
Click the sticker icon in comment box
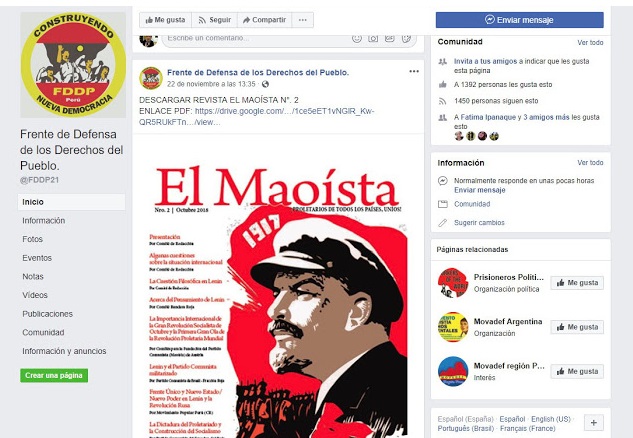(406, 38)
